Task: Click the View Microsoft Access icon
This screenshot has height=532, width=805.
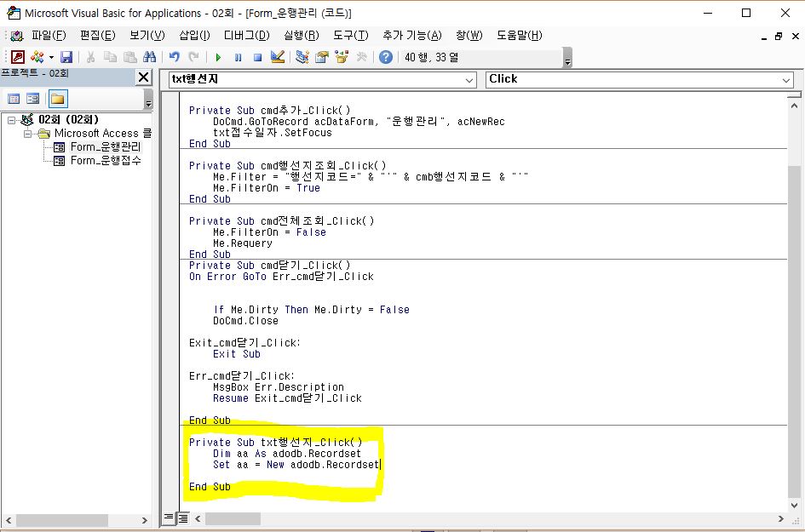Action: pos(17,57)
